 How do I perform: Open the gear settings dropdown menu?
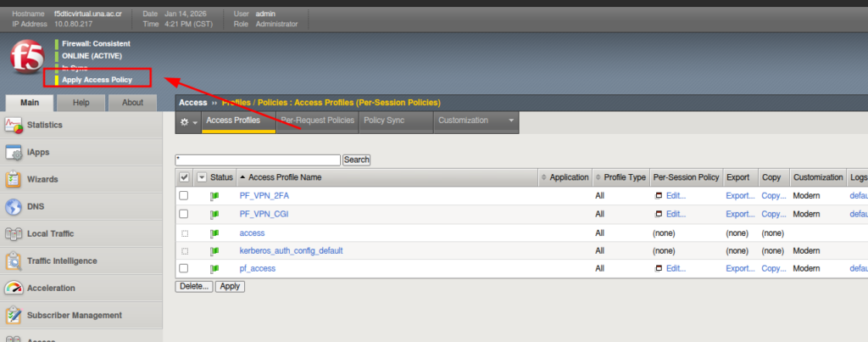point(188,121)
